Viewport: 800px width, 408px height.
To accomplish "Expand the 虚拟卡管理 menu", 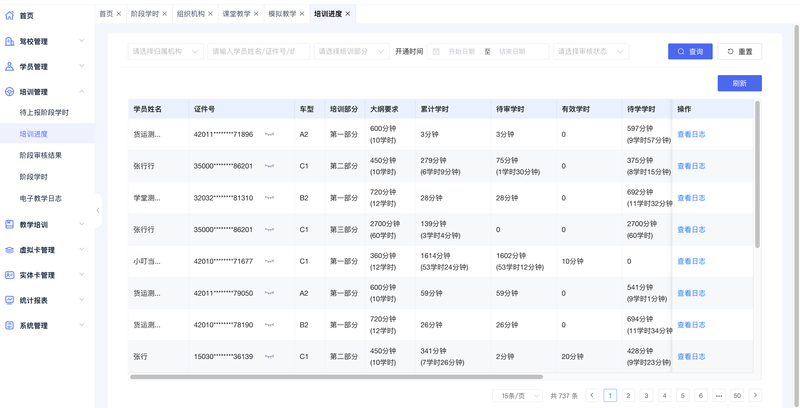I will click(x=82, y=249).
